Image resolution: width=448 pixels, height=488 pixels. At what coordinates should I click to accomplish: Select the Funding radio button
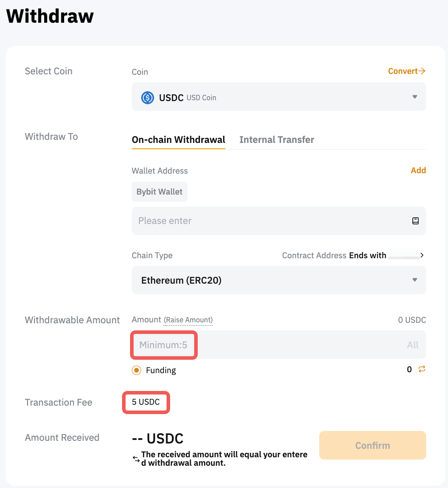click(x=137, y=370)
